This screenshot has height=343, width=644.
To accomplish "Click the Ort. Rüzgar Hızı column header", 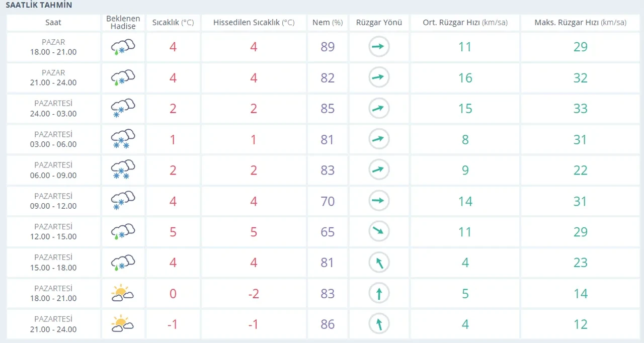I will click(464, 23).
